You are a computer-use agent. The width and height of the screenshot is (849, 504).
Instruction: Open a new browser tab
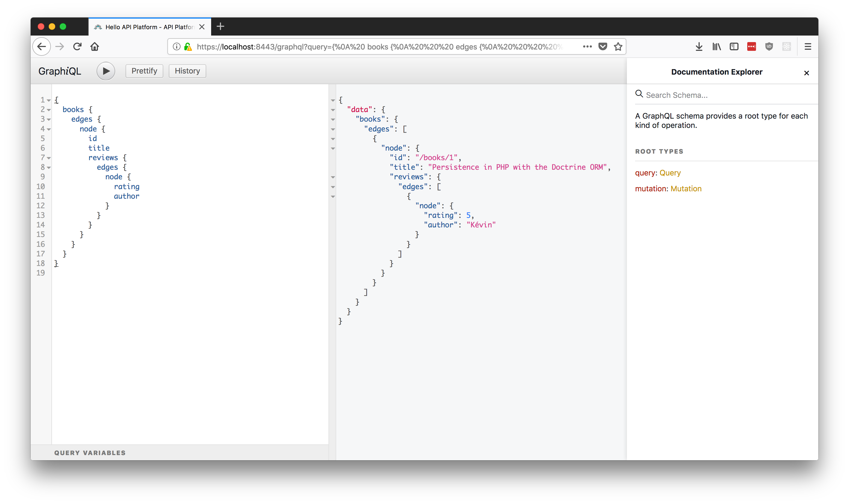point(220,27)
